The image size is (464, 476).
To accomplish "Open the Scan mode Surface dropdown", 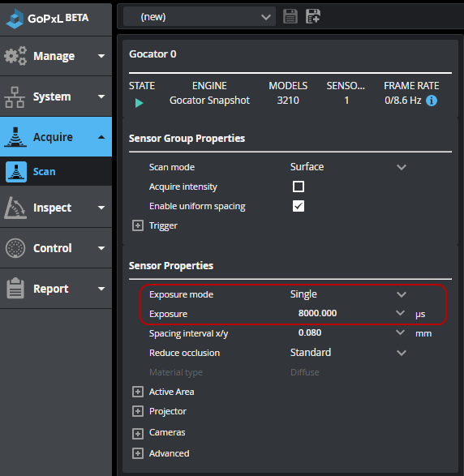I will tap(348, 167).
